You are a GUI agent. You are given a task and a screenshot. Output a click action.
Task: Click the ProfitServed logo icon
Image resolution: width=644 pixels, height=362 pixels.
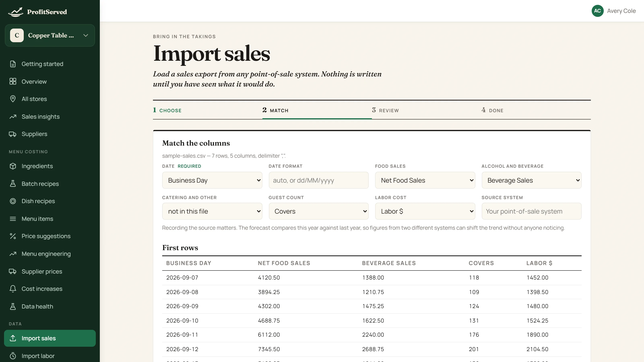pos(15,12)
